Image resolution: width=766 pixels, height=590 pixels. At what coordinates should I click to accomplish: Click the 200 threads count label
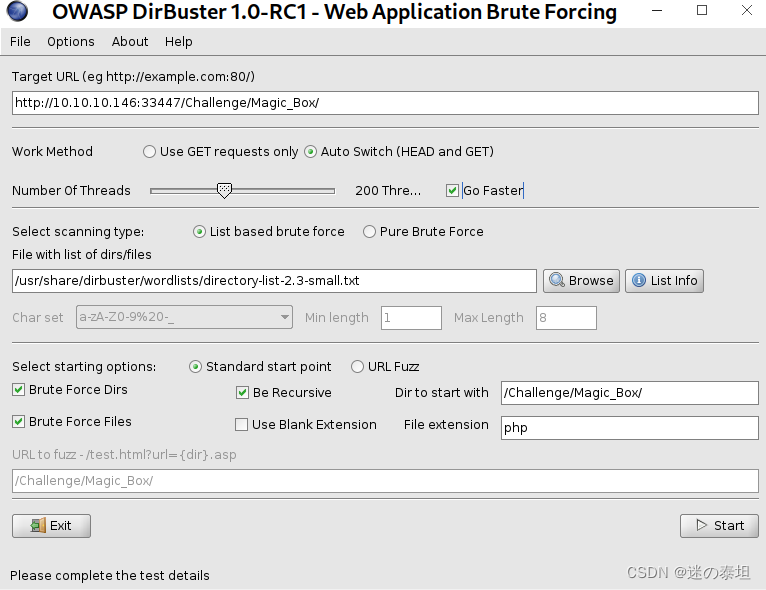[388, 190]
